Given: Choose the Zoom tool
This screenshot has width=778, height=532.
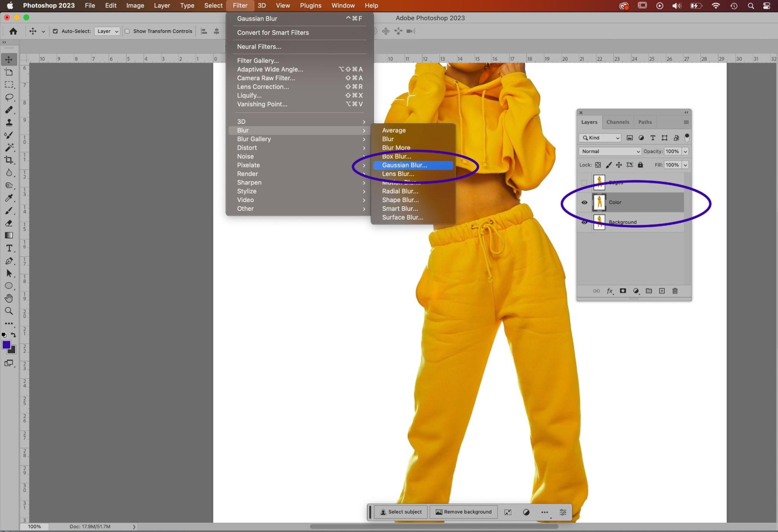Looking at the screenshot, I should point(9,311).
